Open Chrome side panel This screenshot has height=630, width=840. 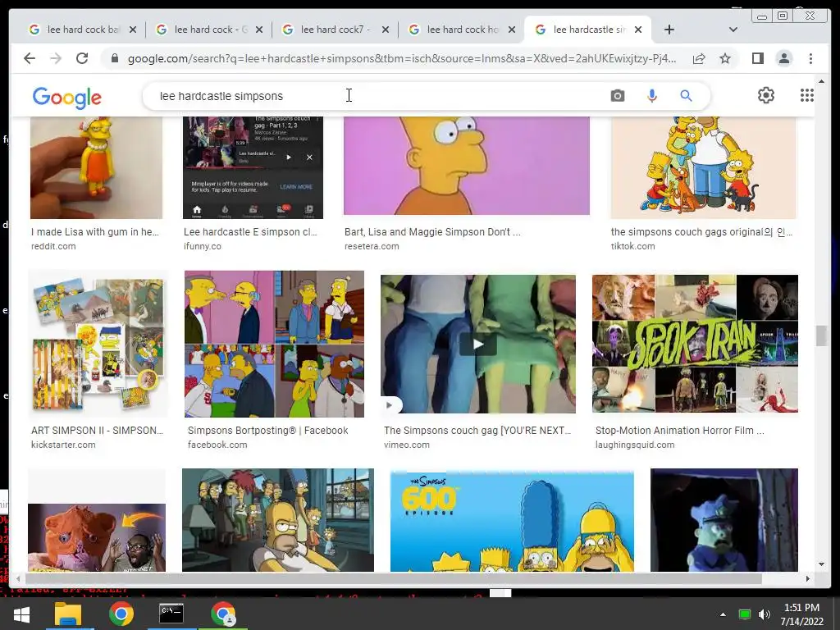pos(757,58)
